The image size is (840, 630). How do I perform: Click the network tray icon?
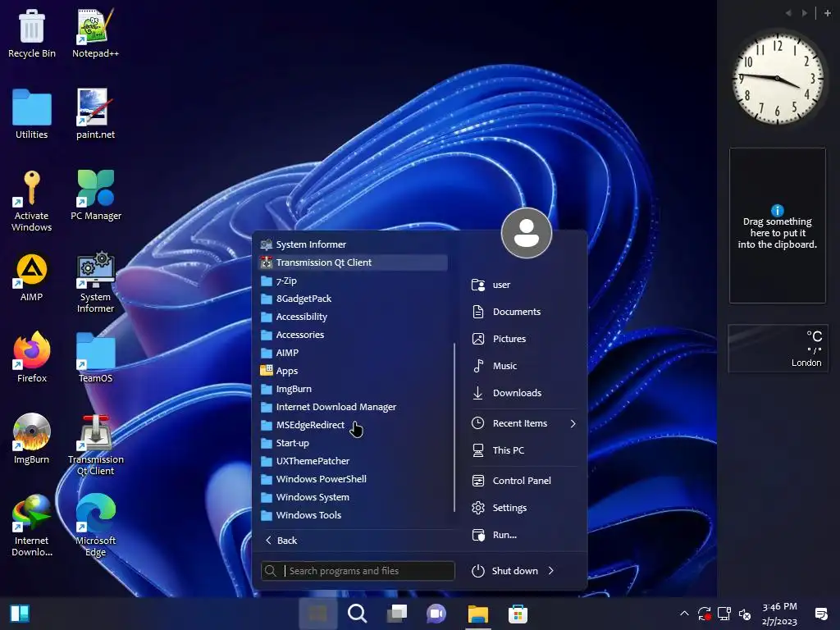(x=724, y=614)
